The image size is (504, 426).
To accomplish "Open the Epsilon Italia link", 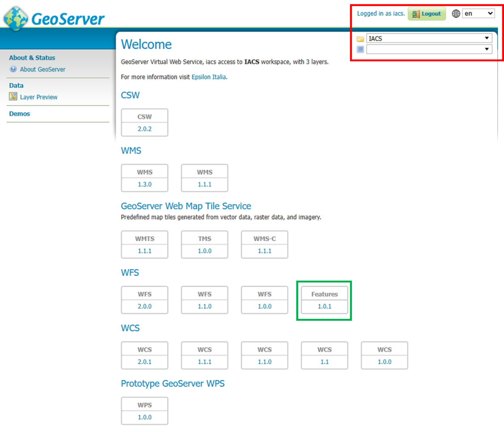I will [x=209, y=77].
